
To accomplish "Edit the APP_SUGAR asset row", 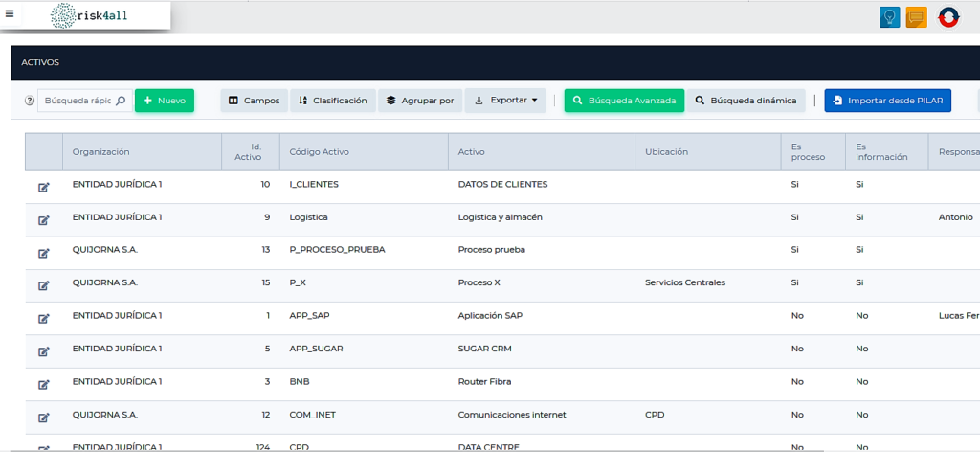I will [x=44, y=351].
